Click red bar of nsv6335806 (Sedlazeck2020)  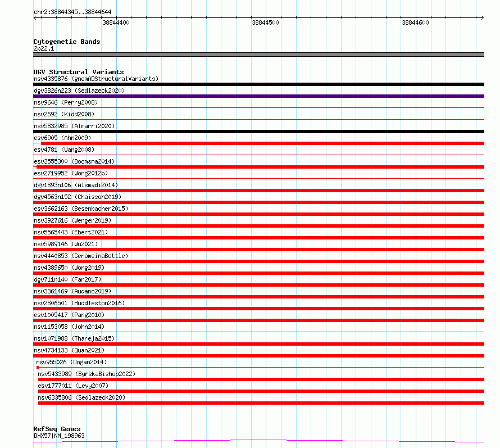(x=261, y=403)
